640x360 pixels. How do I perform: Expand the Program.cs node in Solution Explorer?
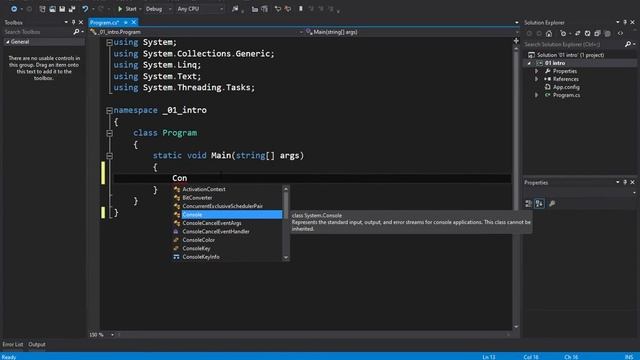pos(537,95)
